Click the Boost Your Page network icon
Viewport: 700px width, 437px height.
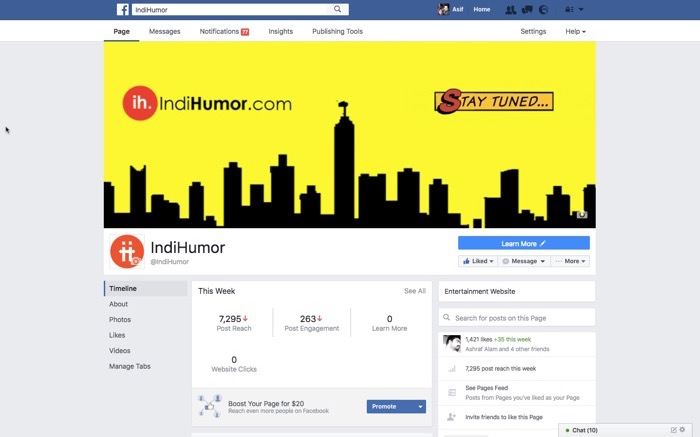coord(209,406)
